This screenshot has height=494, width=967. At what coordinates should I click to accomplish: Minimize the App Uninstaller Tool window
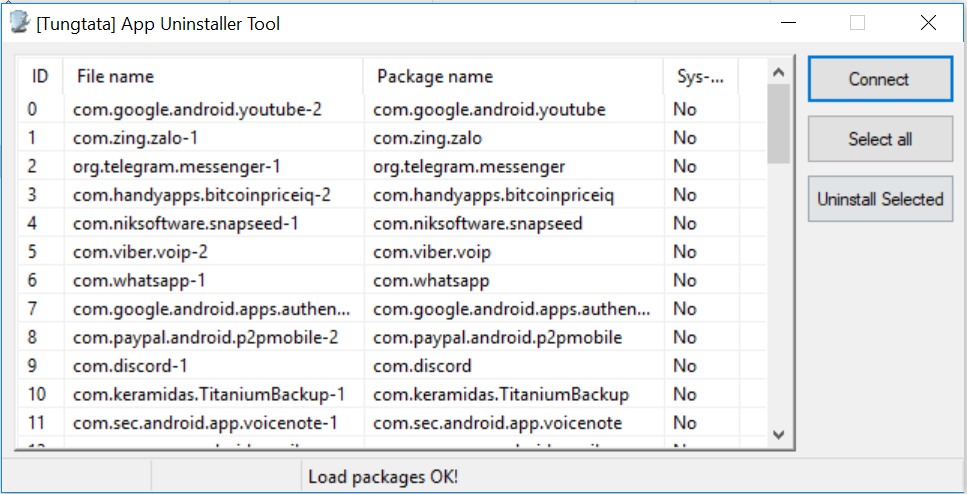788,23
